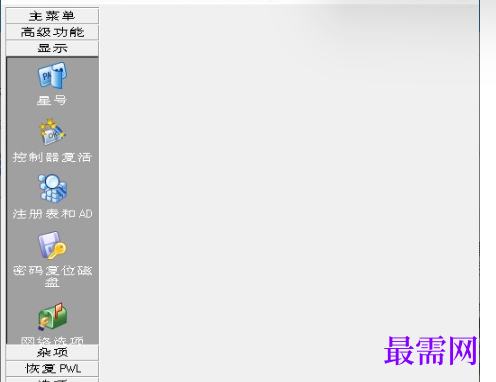Screen dimensions: 496x382
Task: Click the 密码复位磁盘 label
Action: point(52,276)
